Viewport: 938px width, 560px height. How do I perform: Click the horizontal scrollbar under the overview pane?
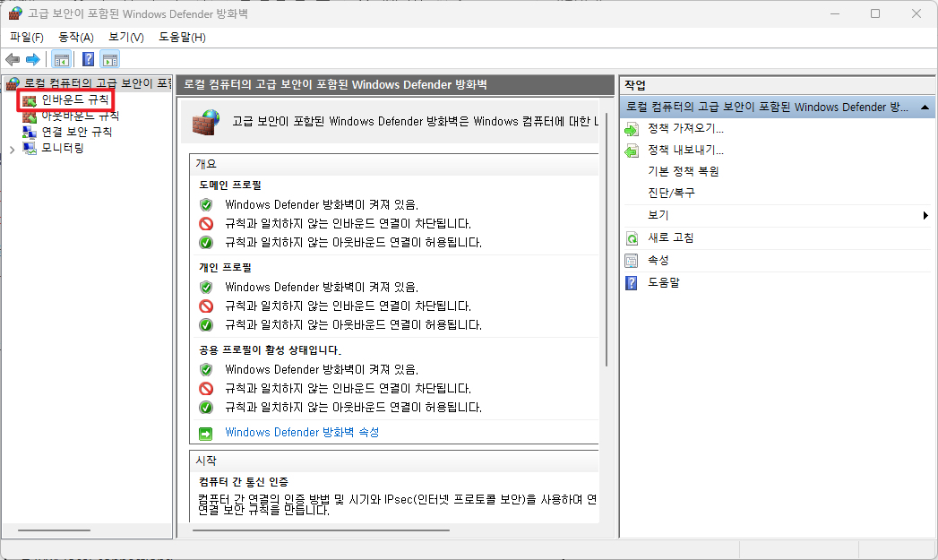[321, 530]
